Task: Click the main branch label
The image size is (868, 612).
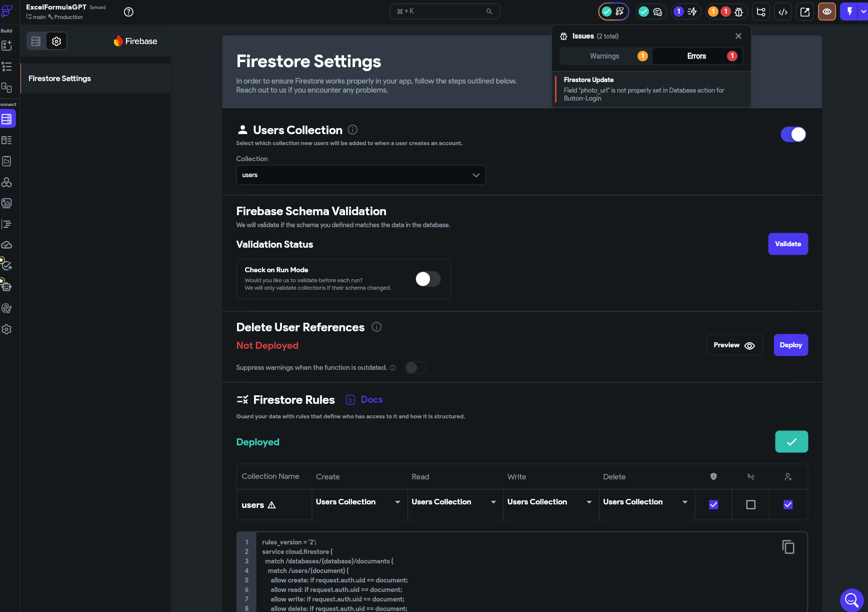Action: [x=36, y=17]
